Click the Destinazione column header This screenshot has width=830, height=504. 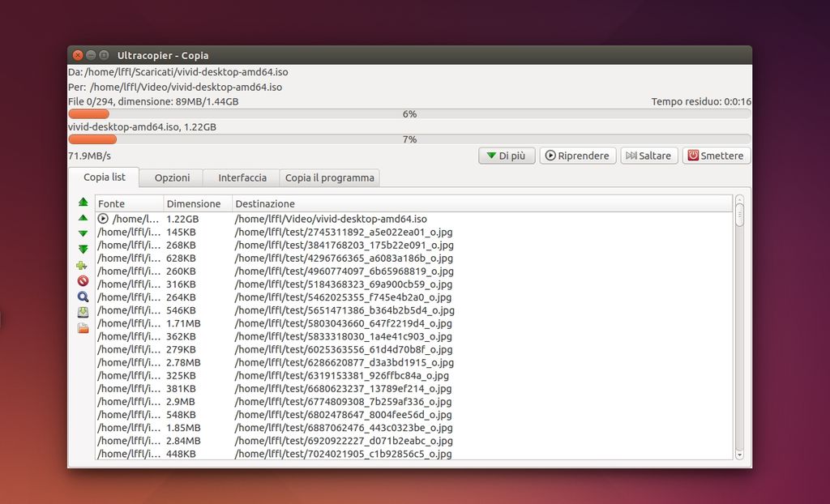265,203
